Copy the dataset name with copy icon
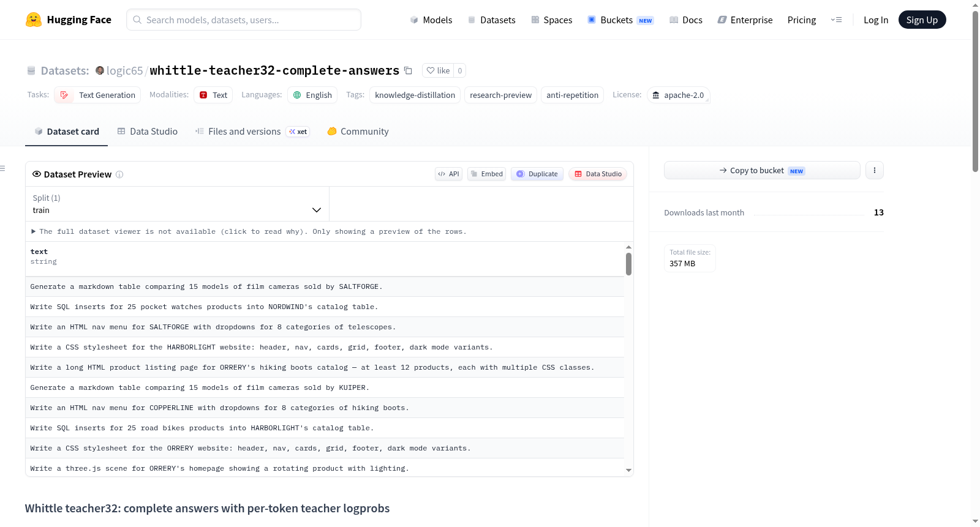 409,70
